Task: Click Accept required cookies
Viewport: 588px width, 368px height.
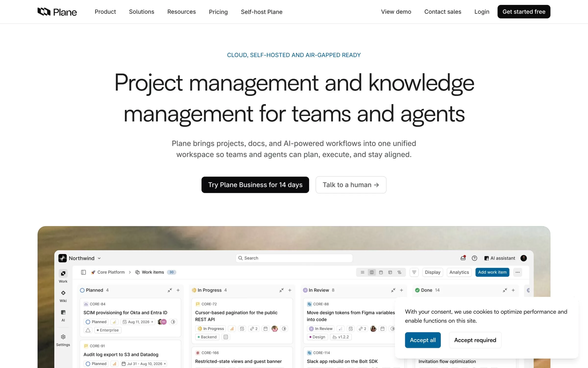Action: (475, 340)
